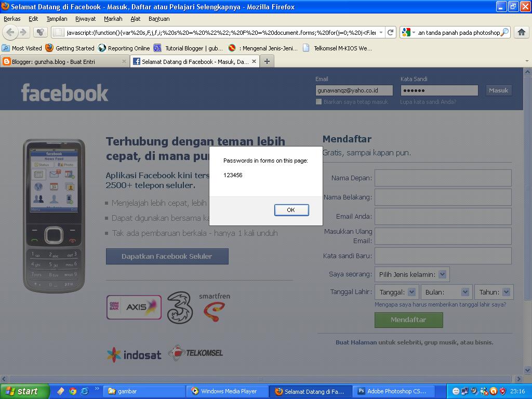
Task: Click OK in the passwords dialog
Action: (291, 210)
